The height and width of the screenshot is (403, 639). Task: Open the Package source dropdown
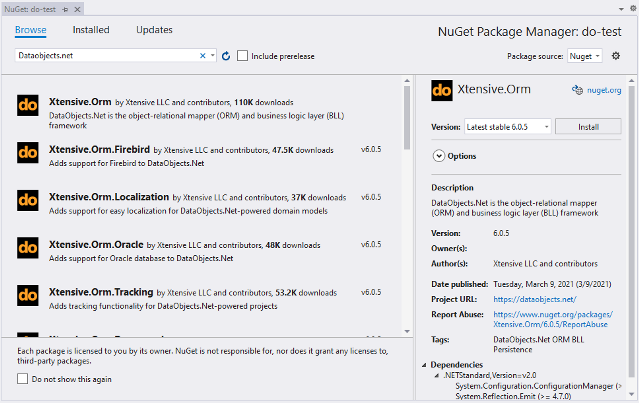[x=584, y=56]
